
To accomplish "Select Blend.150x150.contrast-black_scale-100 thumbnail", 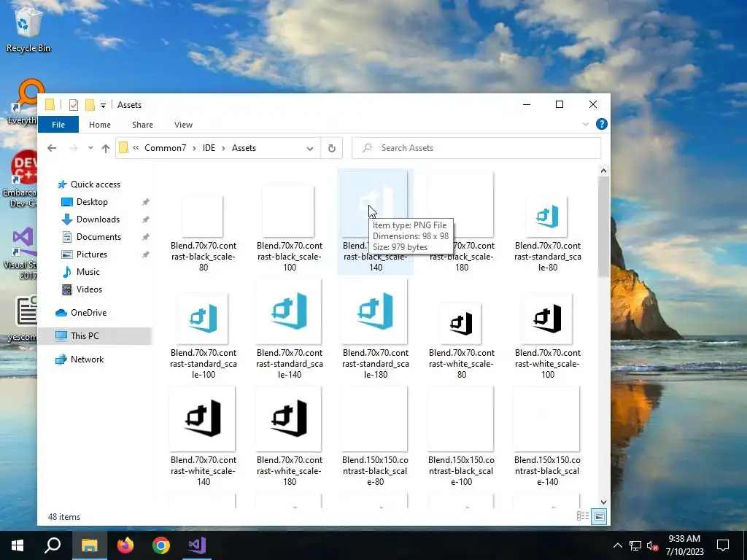I will tap(461, 419).
